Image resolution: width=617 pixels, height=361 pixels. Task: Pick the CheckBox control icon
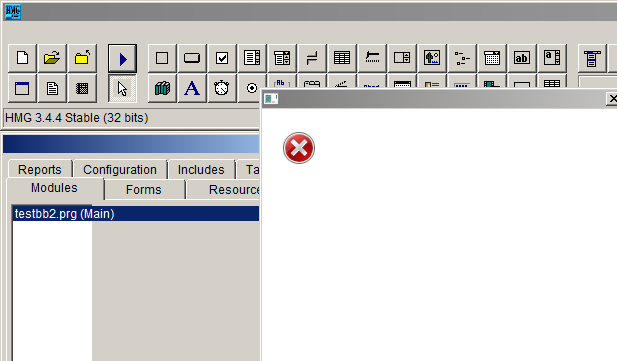coord(222,58)
